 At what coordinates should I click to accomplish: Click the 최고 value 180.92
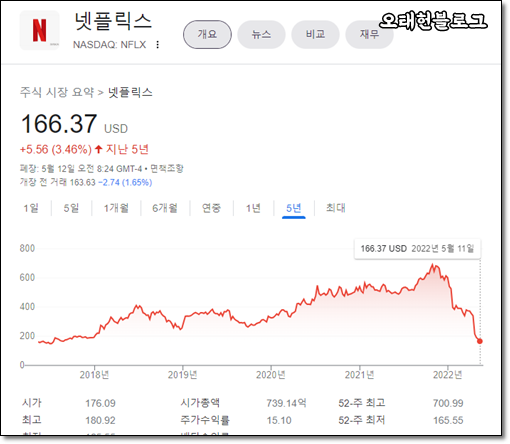tap(100, 420)
